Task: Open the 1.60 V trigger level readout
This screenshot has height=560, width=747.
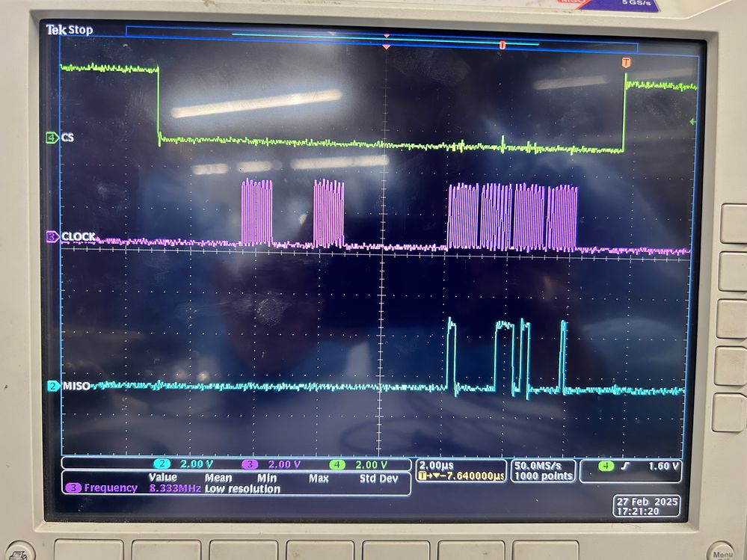Action: click(664, 467)
